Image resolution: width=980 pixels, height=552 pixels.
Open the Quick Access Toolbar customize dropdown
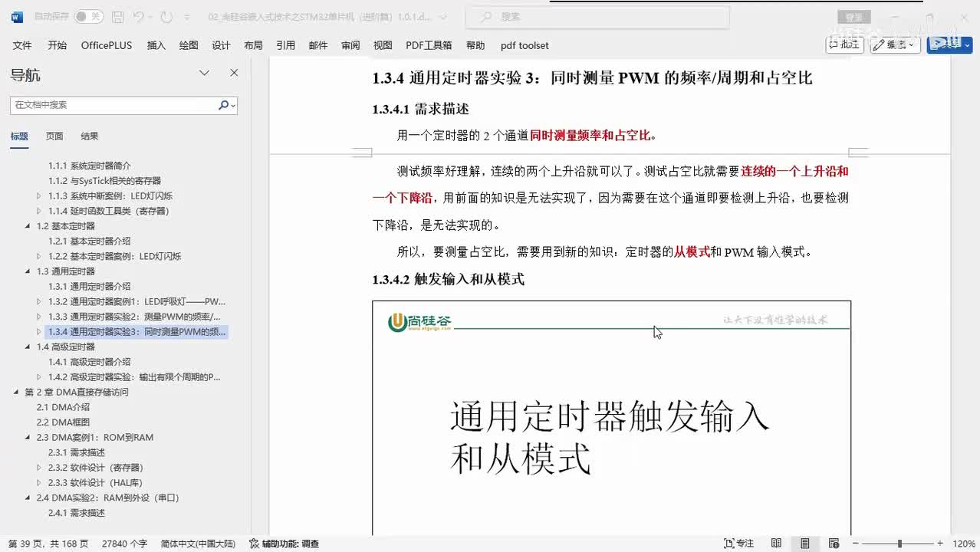(x=189, y=16)
